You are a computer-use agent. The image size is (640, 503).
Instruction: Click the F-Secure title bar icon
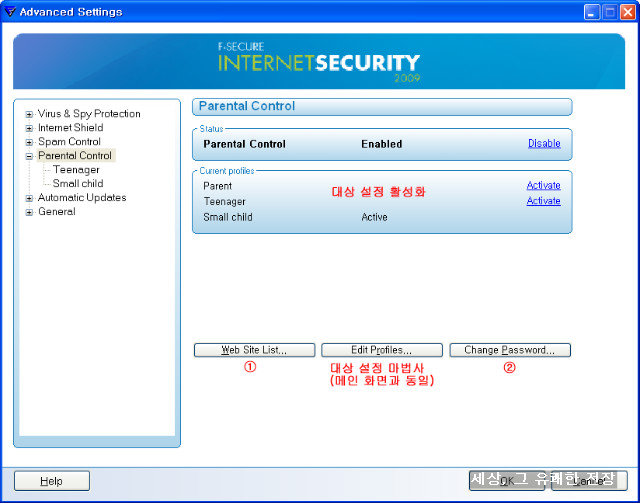[9, 11]
